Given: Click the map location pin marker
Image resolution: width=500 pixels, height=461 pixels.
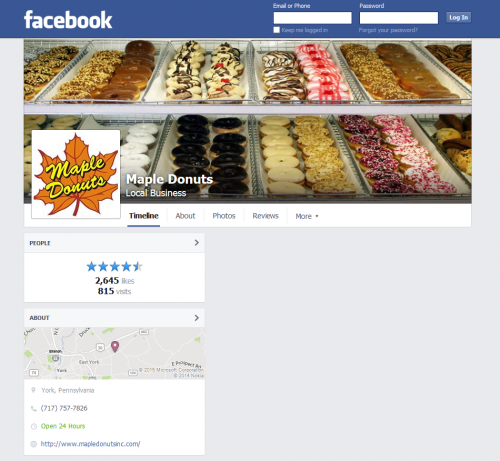Looking at the screenshot, I should [x=115, y=347].
